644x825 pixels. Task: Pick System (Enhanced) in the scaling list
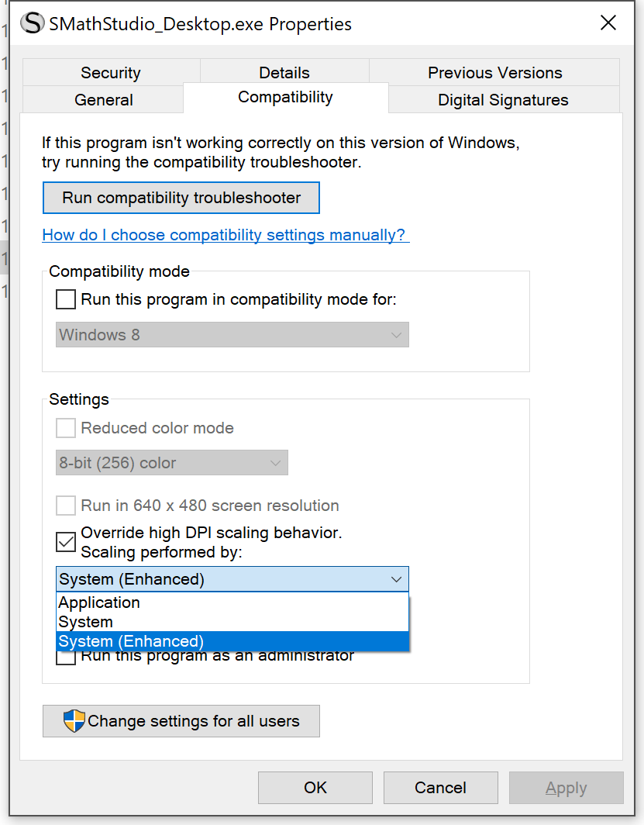132,641
